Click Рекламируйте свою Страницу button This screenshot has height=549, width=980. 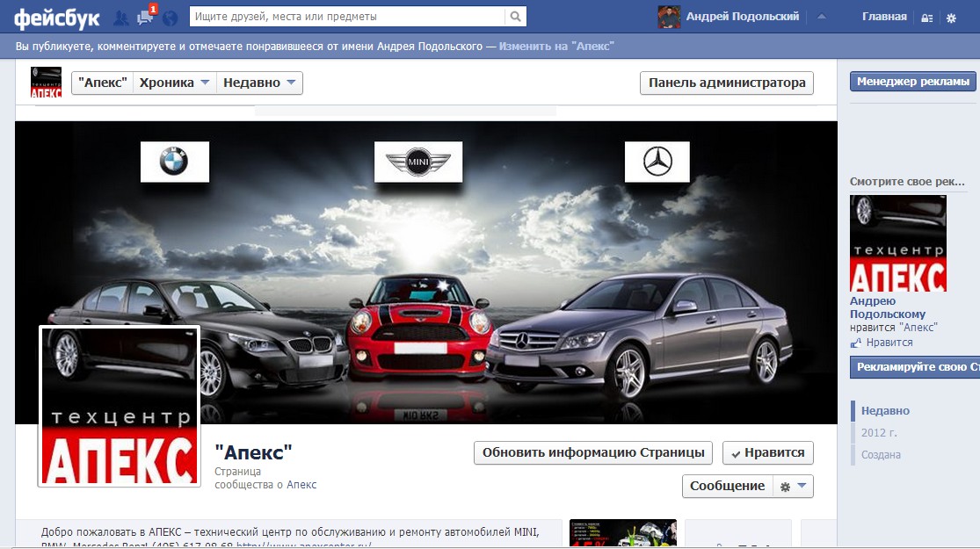(915, 367)
